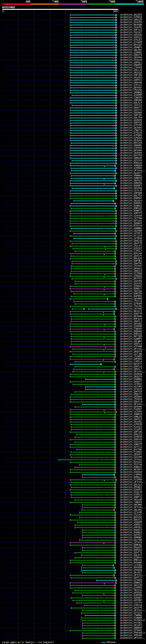This screenshot has height=644, width=146.
Task: Select hit UniRef100_O04053
Action: [131, 22]
